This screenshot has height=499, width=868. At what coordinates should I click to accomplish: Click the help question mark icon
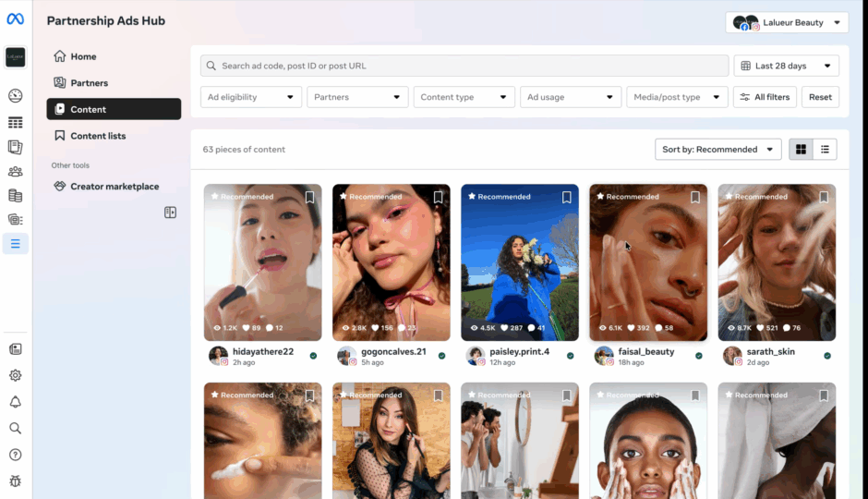click(x=15, y=455)
